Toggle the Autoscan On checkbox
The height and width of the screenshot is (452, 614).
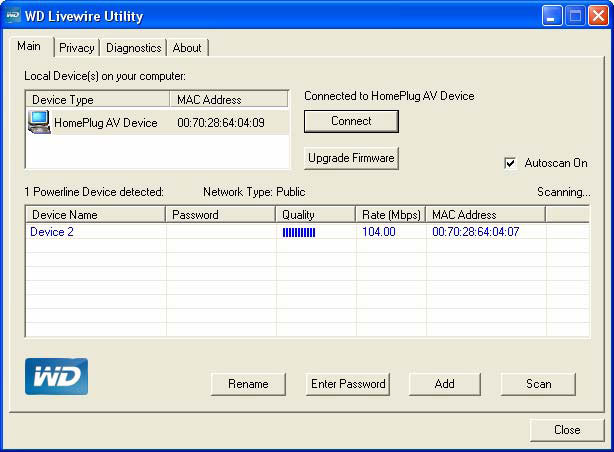click(510, 163)
